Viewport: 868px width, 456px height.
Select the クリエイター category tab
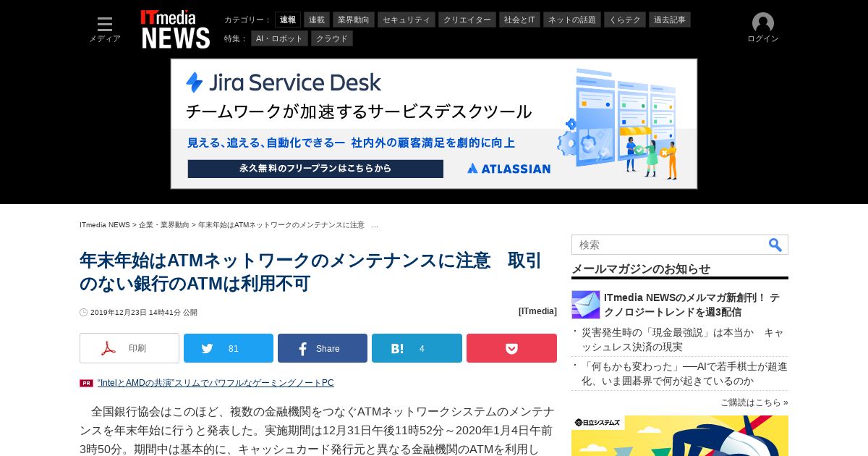467,20
